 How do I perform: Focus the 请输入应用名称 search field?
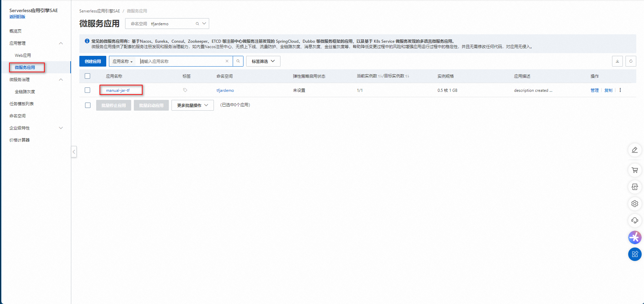coord(182,61)
